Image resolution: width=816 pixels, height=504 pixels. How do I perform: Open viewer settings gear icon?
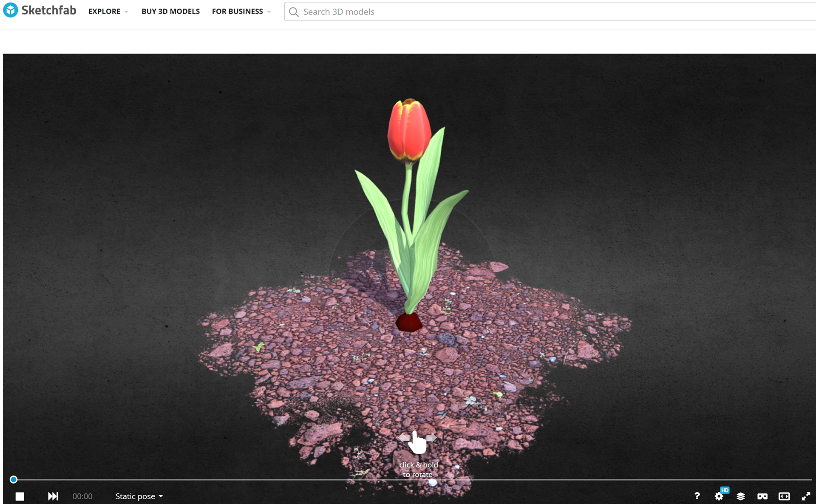tap(719, 496)
